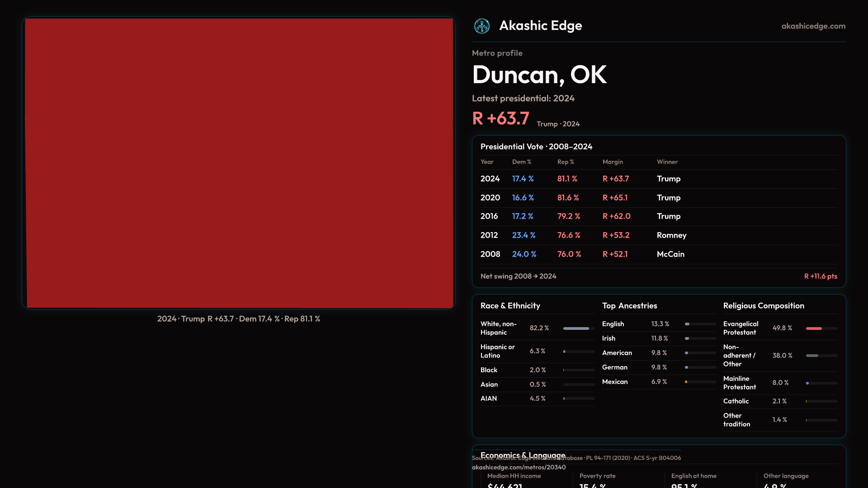Click the Religious Composition heading

coord(763,306)
